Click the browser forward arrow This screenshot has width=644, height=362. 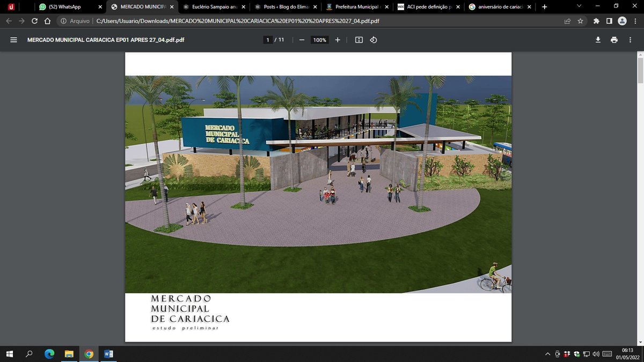(x=22, y=21)
